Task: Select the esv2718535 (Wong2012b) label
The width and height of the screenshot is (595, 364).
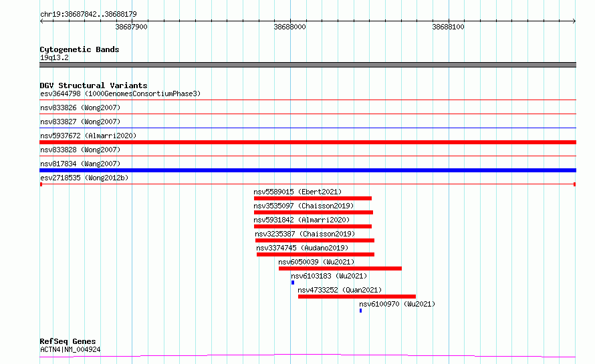Action: click(84, 178)
